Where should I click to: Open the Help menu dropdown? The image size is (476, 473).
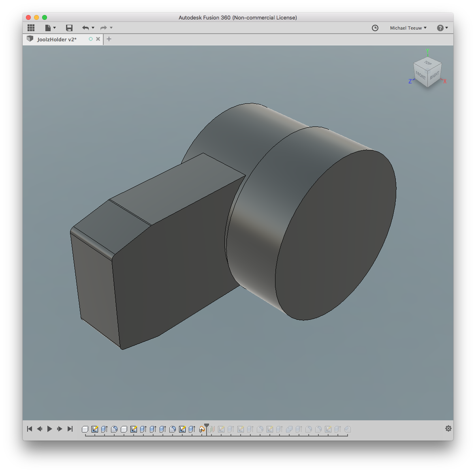click(442, 28)
